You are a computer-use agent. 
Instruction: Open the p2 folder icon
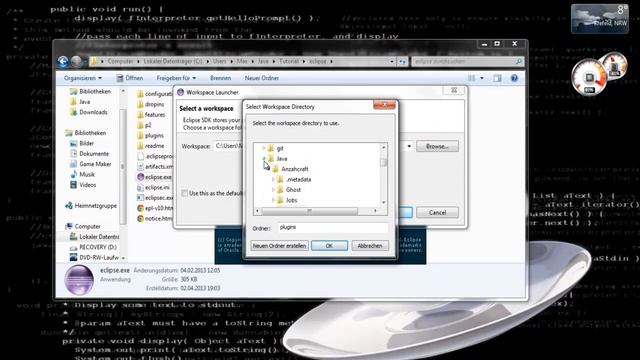pos(140,125)
